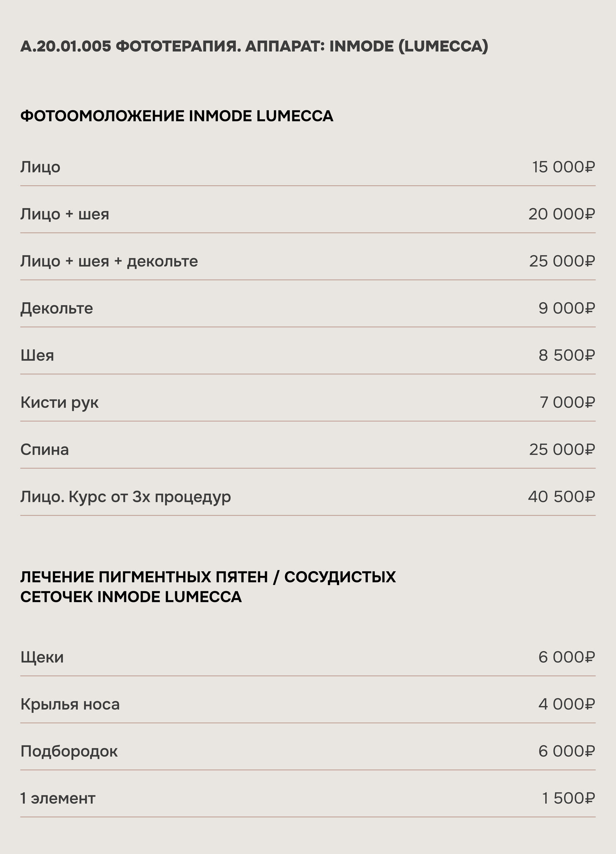Click the 4 000₽ price for Крылья носа
The width and height of the screenshot is (616, 854).
[x=567, y=704]
